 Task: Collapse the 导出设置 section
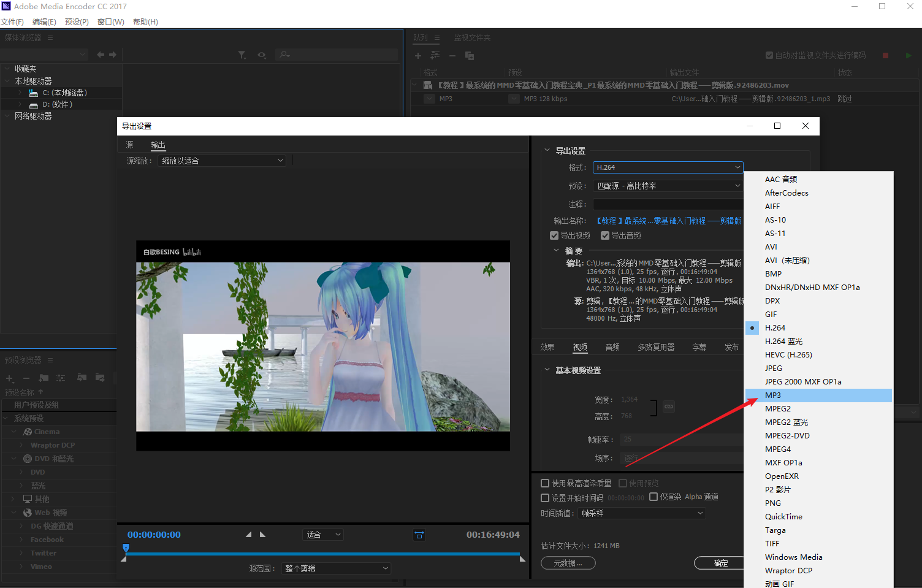pyautogui.click(x=547, y=150)
